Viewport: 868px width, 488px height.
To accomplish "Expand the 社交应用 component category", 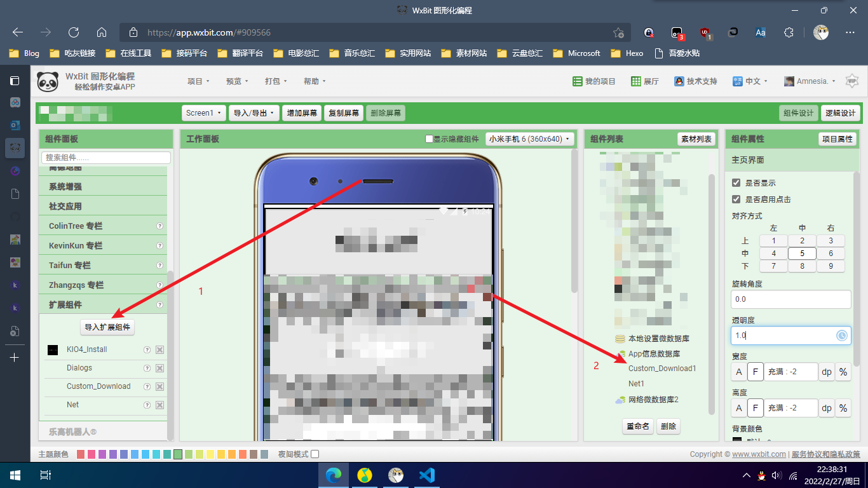I will (x=103, y=207).
